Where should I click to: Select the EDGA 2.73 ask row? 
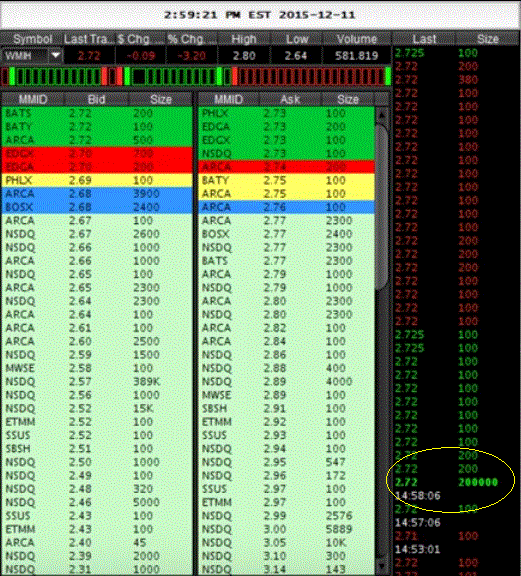pyautogui.click(x=287, y=127)
